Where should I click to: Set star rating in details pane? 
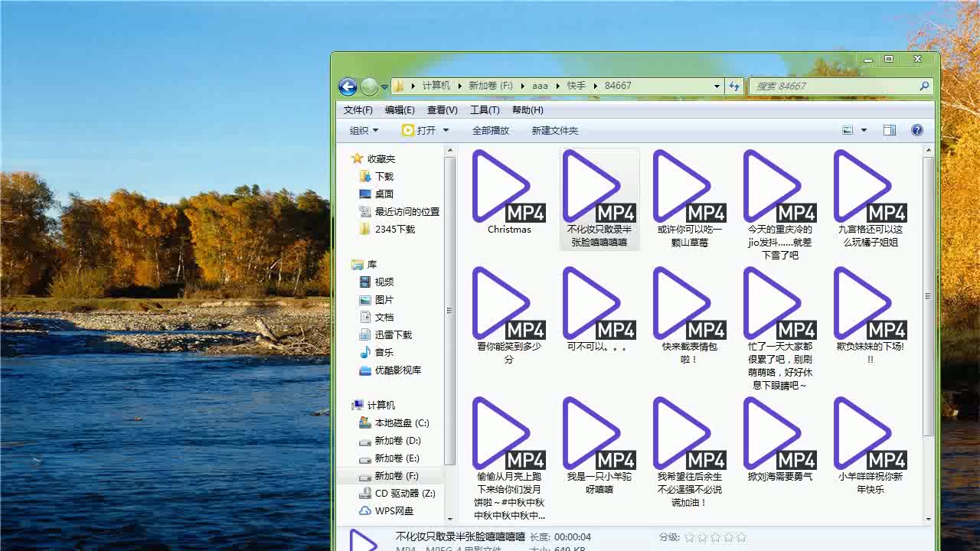pos(715,537)
